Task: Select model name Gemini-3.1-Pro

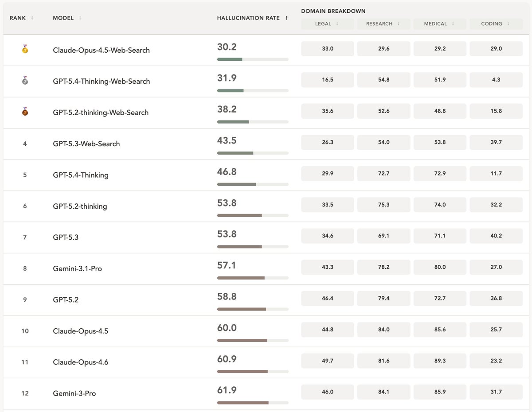Action: click(77, 269)
